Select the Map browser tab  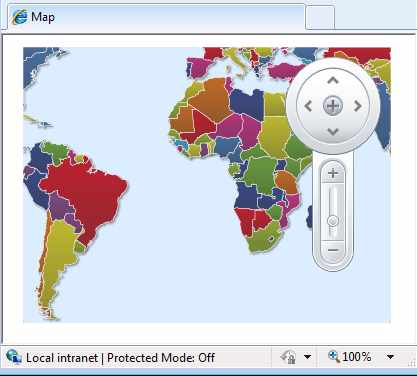point(156,17)
